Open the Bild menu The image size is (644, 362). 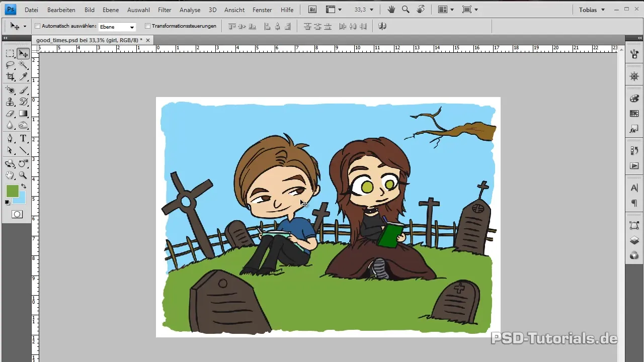pyautogui.click(x=90, y=10)
